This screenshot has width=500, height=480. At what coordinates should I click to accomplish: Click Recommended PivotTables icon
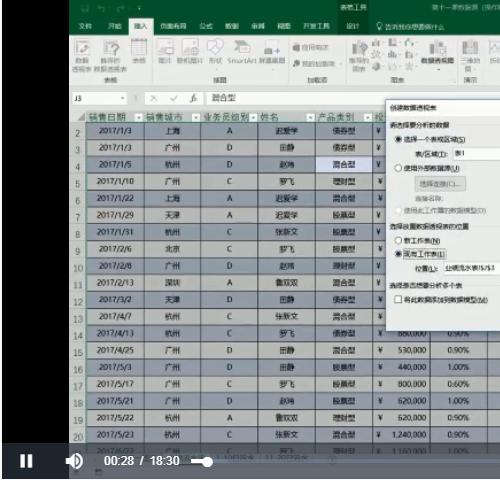click(x=110, y=55)
